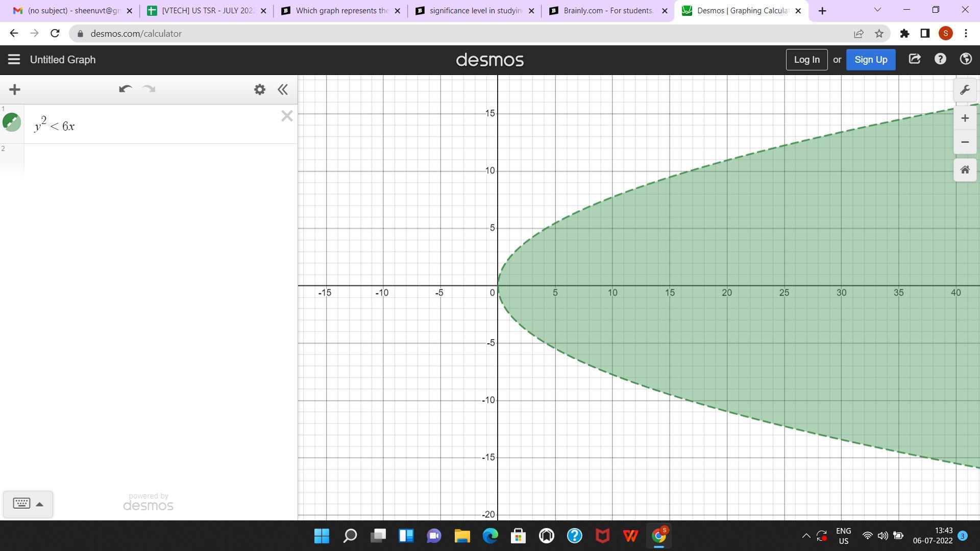
Task: Reset graph to default home viewport
Action: click(x=964, y=170)
